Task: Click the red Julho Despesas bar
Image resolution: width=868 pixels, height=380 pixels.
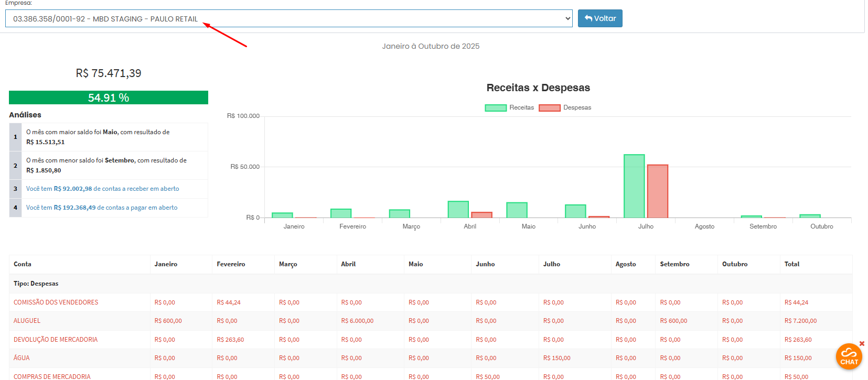Action: point(657,191)
